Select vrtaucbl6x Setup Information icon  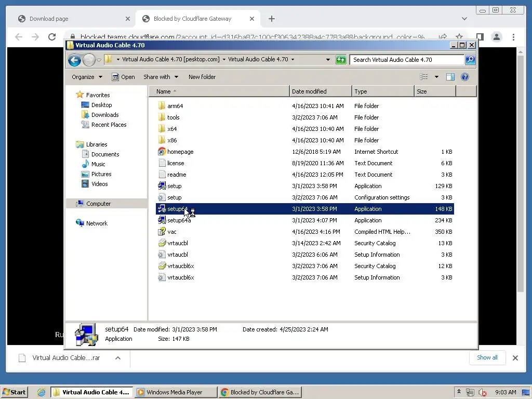pyautogui.click(x=162, y=277)
